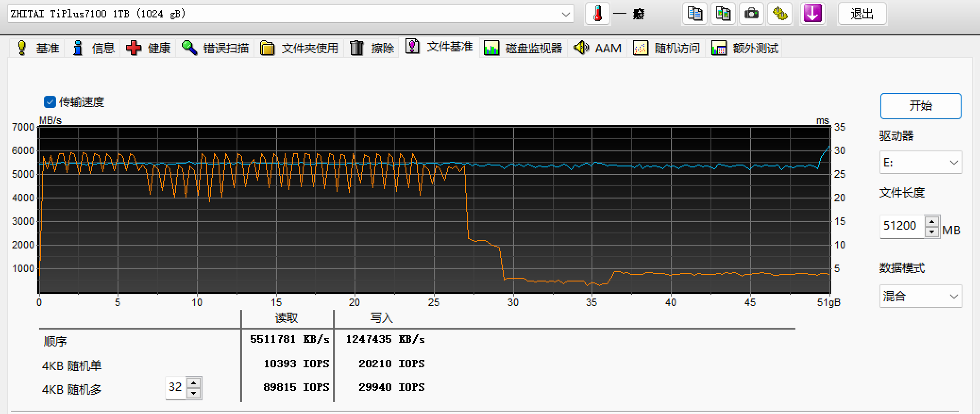Click the copy text icon
Viewport: 980px width, 414px height.
click(694, 14)
